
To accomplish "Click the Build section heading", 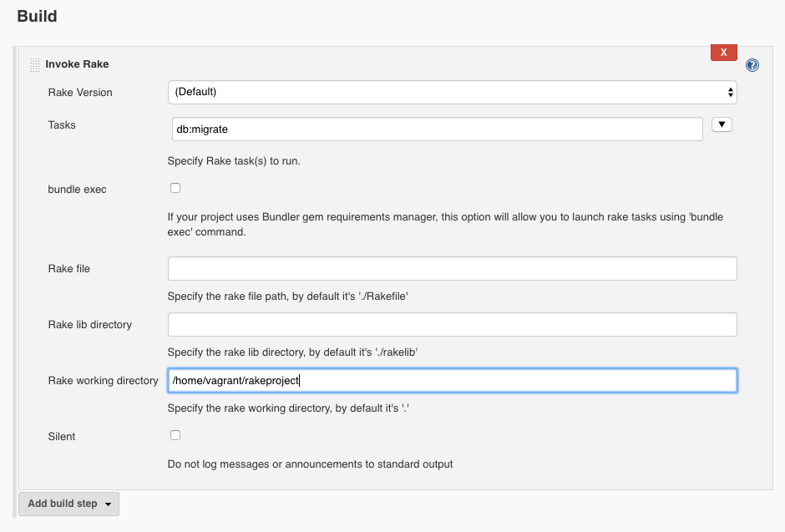I will click(37, 16).
